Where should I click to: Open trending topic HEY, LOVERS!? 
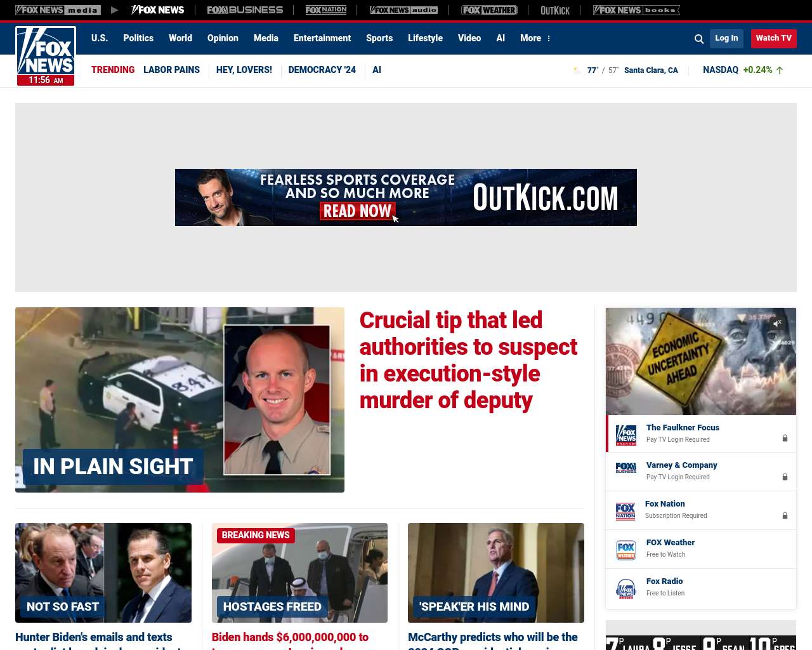pyautogui.click(x=244, y=70)
